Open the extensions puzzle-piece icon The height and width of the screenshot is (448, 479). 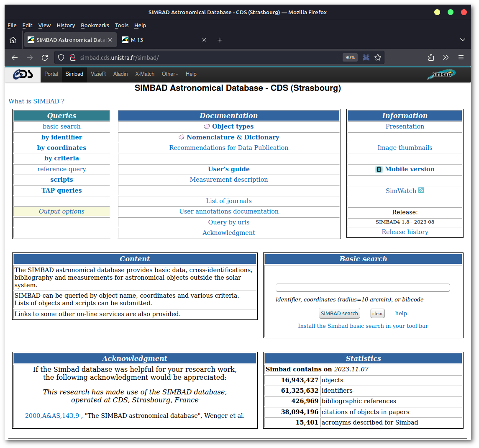(x=431, y=57)
